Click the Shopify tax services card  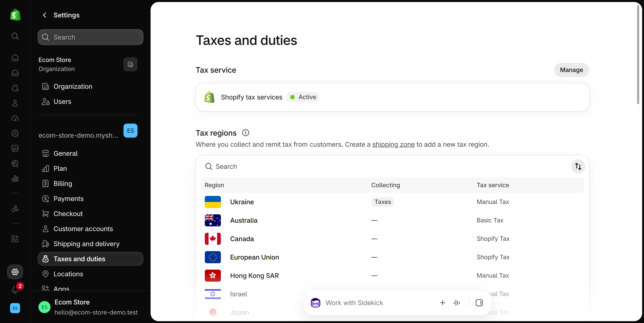coord(392,97)
